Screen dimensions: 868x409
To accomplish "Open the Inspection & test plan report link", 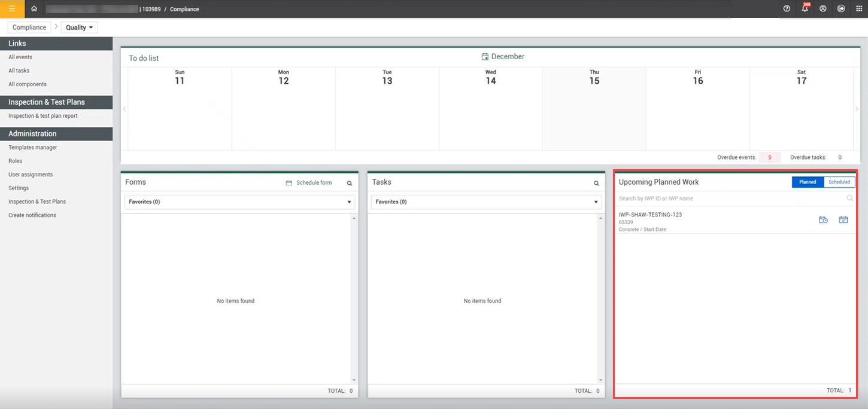I will tap(42, 115).
